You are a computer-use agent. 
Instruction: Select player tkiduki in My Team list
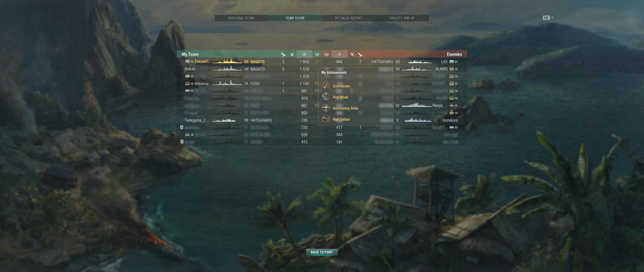coord(249,69)
